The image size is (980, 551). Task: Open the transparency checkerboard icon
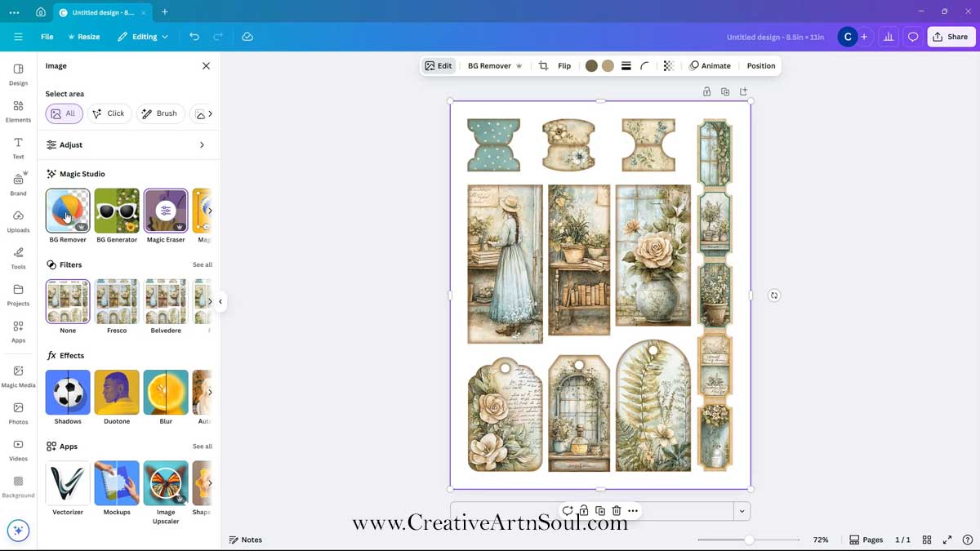[x=669, y=66]
